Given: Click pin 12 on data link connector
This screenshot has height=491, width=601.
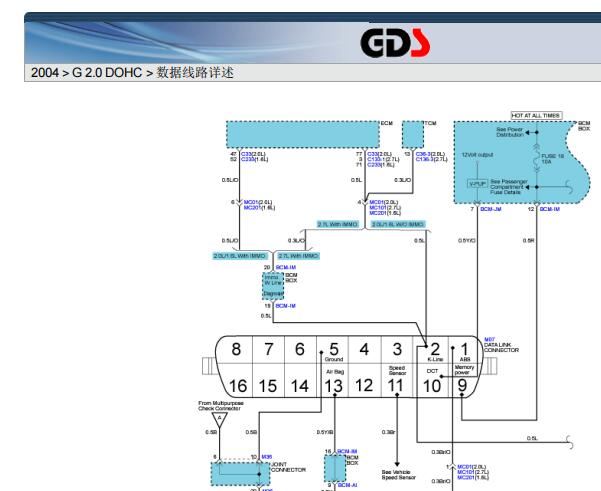Looking at the screenshot, I should 364,386.
